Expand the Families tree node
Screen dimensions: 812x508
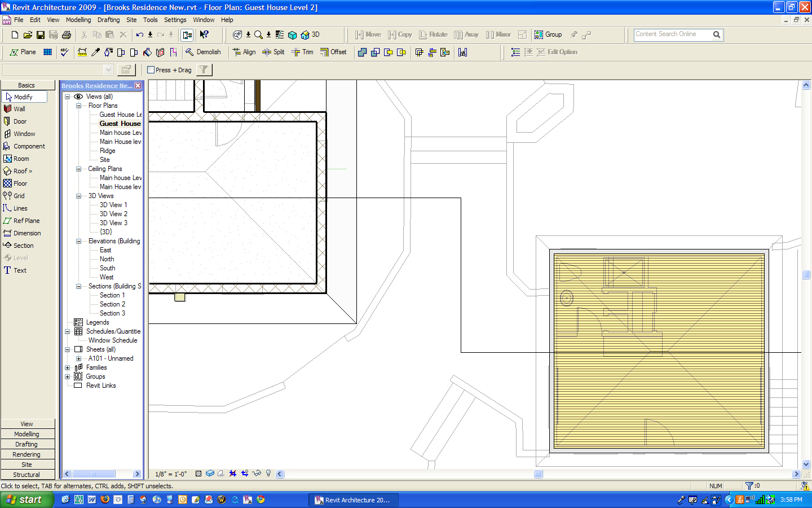point(67,367)
